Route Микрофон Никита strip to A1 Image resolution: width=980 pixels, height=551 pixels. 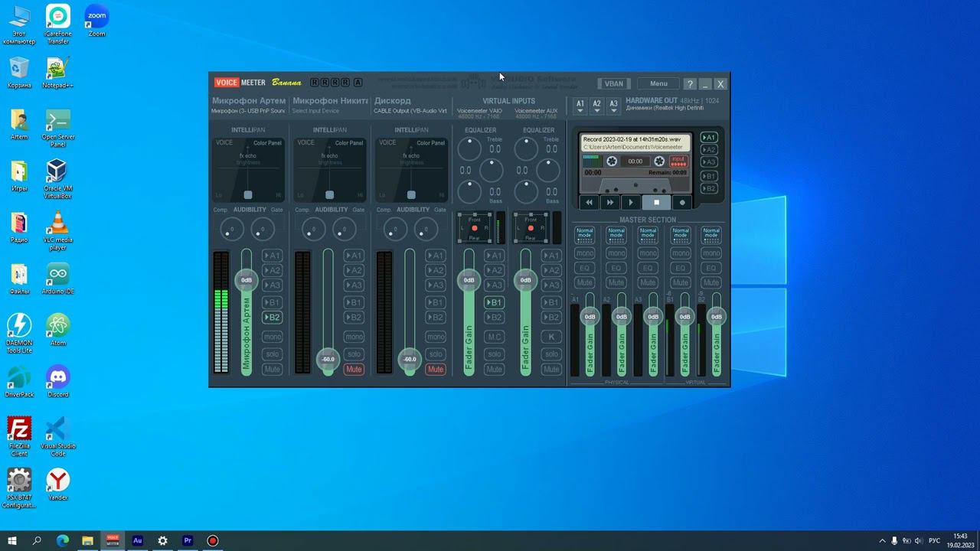(x=354, y=256)
